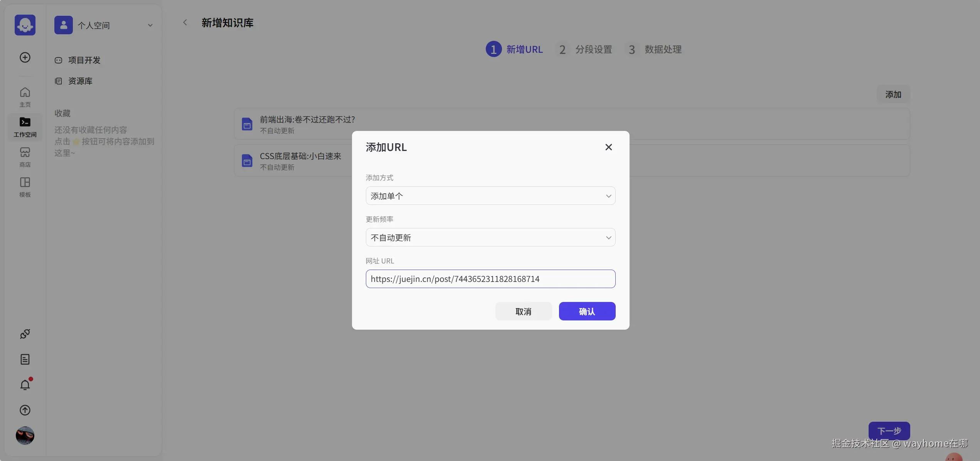This screenshot has height=461, width=980.
Task: Open the documents icon in lower sidebar
Action: [x=25, y=359]
